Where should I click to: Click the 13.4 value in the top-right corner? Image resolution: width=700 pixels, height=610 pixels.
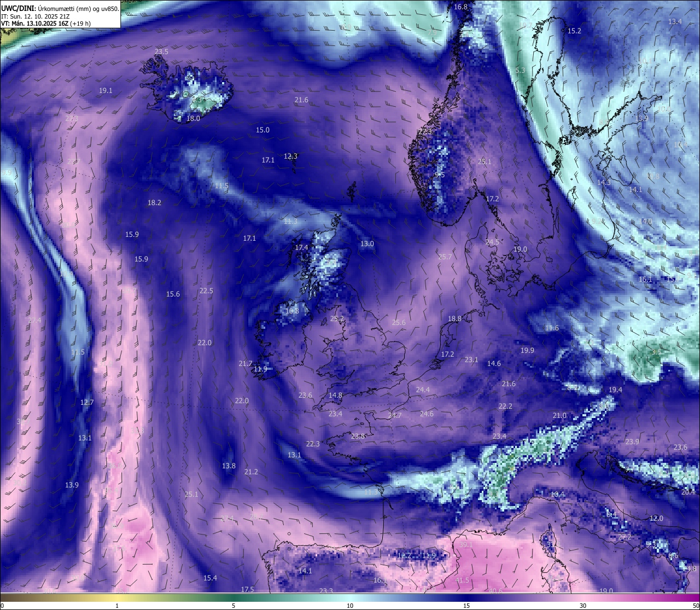[675, 22]
